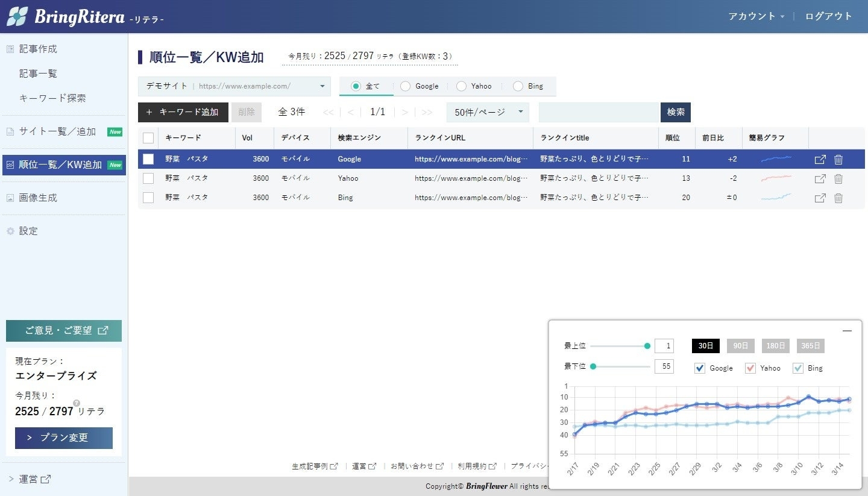Minimize the ranking graph panel
This screenshot has height=496, width=868.
coord(847,331)
